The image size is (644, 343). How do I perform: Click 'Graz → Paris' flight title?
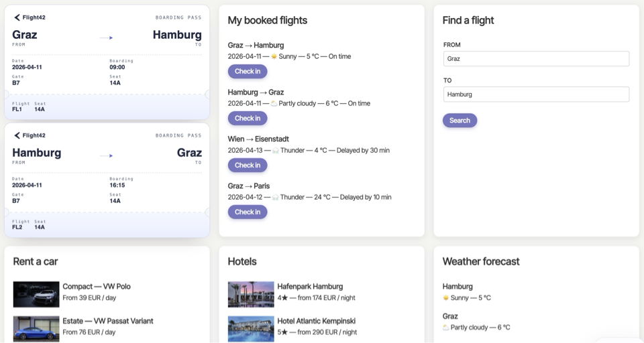[x=249, y=186]
